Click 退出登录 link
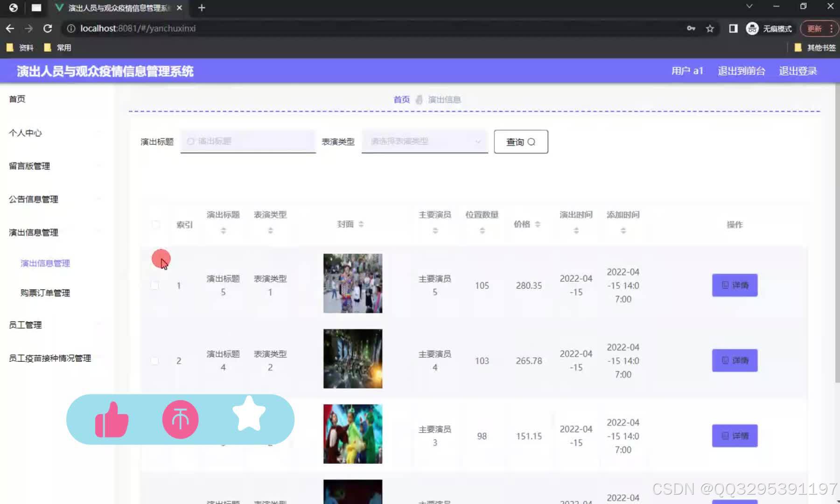Screen dimensions: 840x504 [798, 71]
